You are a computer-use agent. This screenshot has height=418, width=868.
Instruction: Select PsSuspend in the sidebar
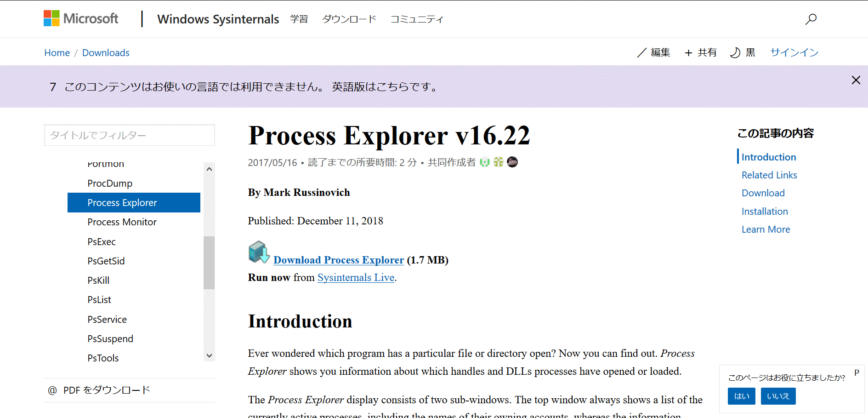(x=110, y=339)
